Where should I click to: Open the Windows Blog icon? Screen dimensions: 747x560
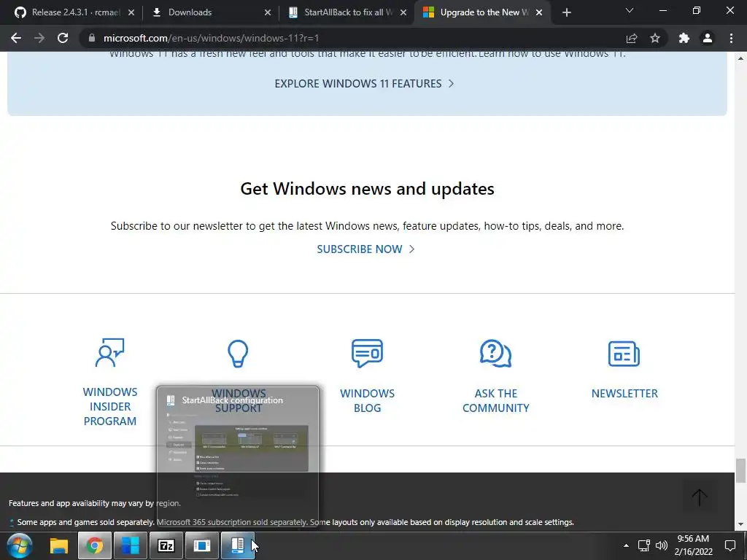(368, 354)
